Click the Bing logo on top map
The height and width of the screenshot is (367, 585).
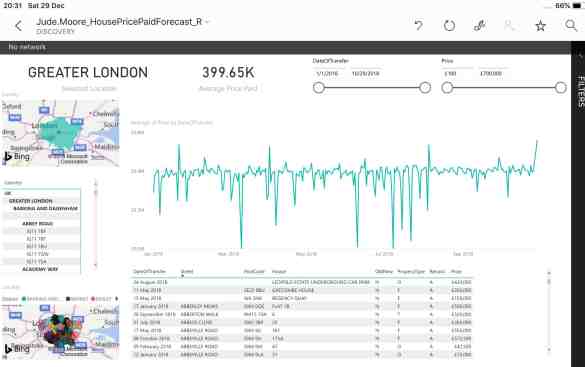pos(17,157)
